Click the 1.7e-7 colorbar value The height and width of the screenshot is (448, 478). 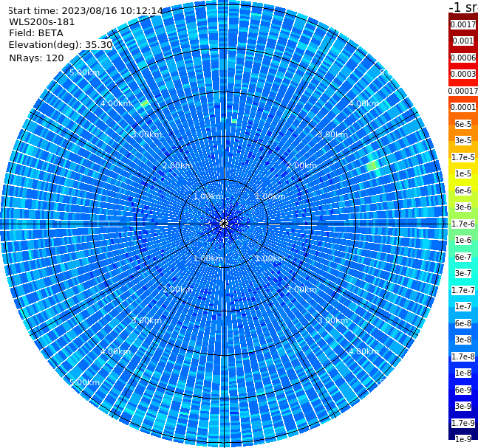463,290
